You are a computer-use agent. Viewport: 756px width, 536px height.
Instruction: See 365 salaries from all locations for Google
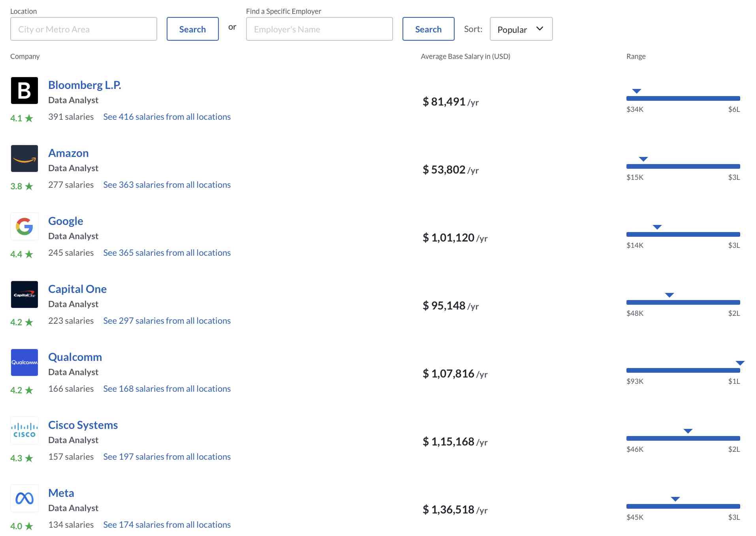pyautogui.click(x=167, y=253)
